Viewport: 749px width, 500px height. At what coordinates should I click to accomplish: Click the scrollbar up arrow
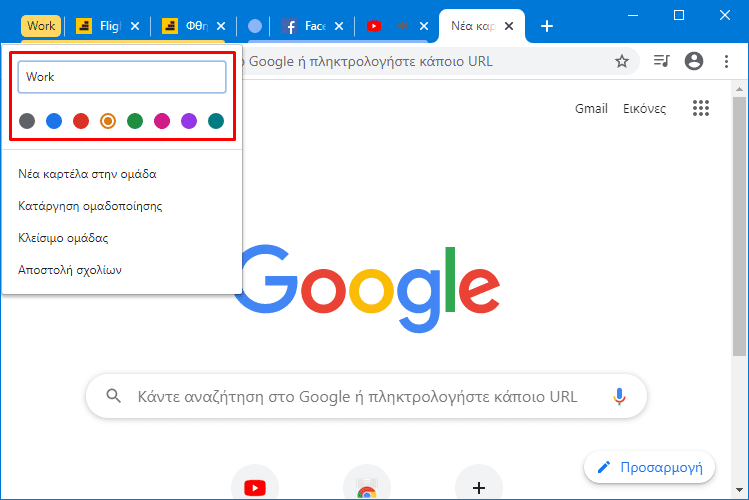tap(739, 89)
